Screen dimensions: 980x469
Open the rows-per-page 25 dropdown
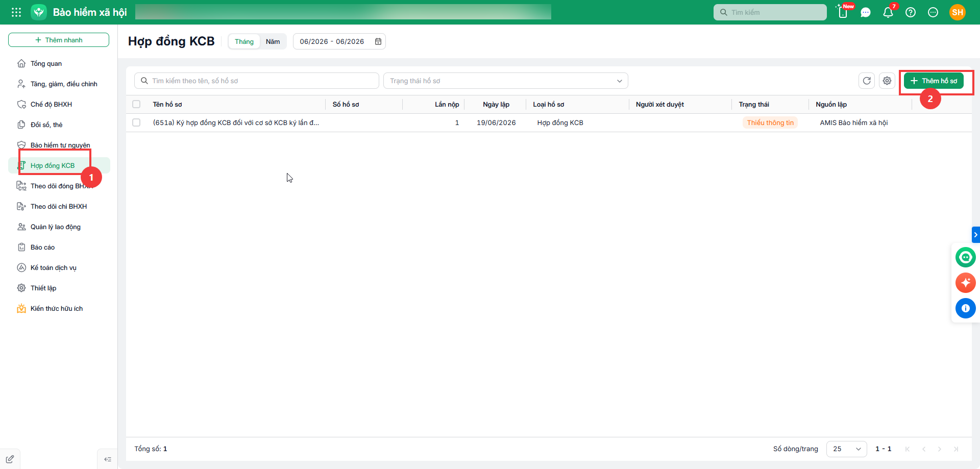point(846,449)
